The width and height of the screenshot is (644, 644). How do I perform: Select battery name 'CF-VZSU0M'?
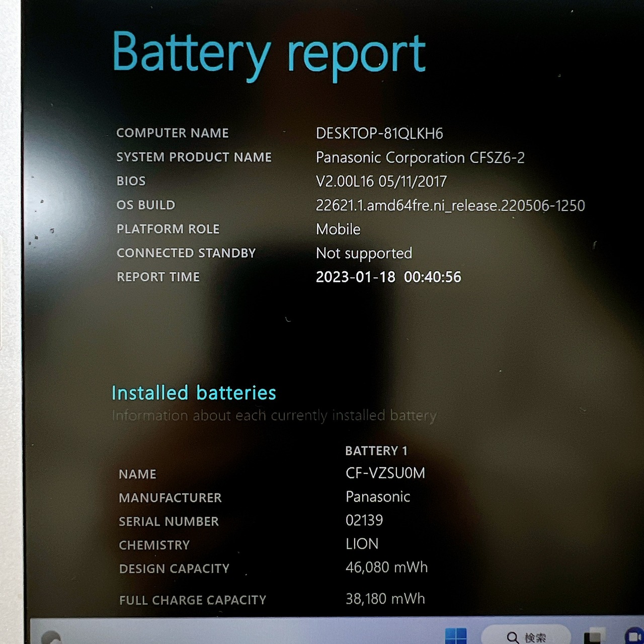[385, 473]
